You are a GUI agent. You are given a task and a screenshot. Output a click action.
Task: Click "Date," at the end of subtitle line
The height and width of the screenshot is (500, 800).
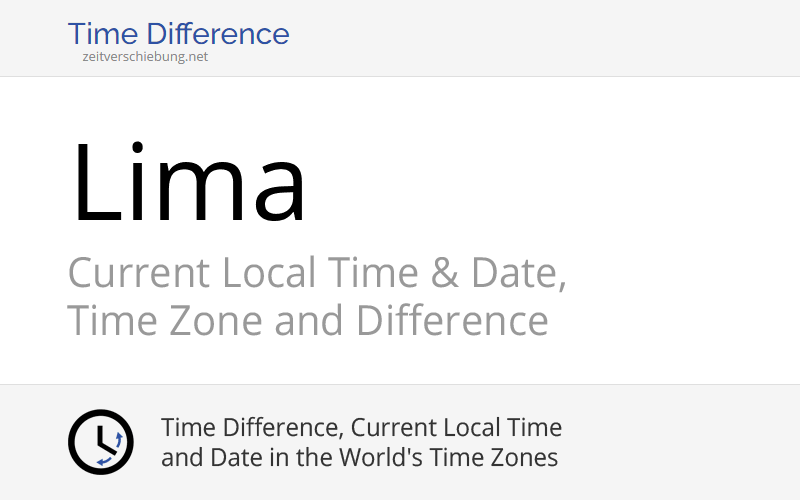tap(527, 274)
